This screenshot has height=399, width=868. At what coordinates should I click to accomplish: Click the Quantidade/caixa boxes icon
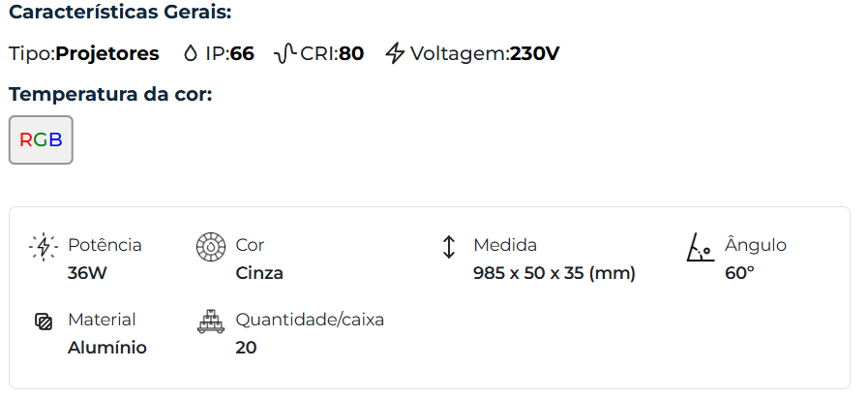[x=211, y=322]
